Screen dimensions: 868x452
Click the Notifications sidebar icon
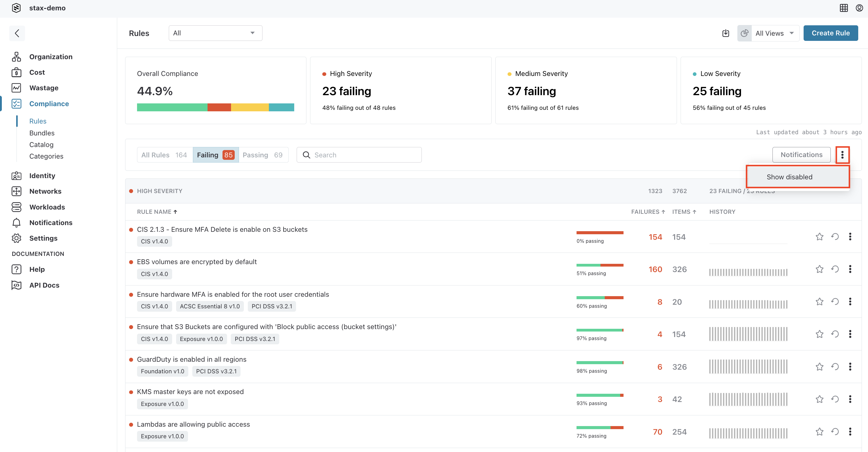[x=16, y=223]
